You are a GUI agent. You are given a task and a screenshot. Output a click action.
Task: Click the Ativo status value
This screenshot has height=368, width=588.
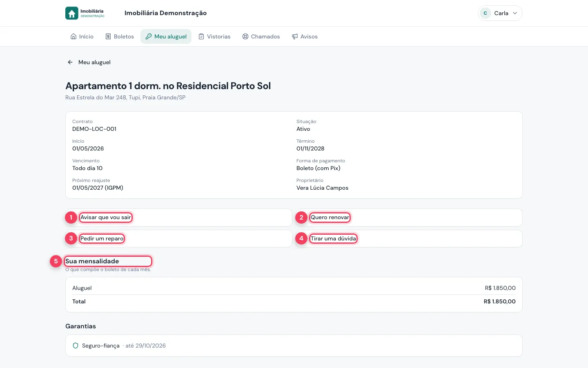tap(303, 129)
